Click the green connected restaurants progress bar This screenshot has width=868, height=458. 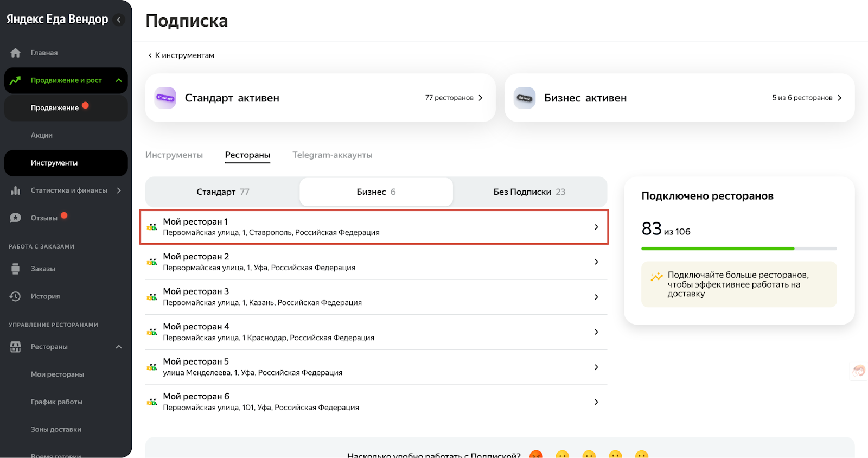click(x=717, y=249)
